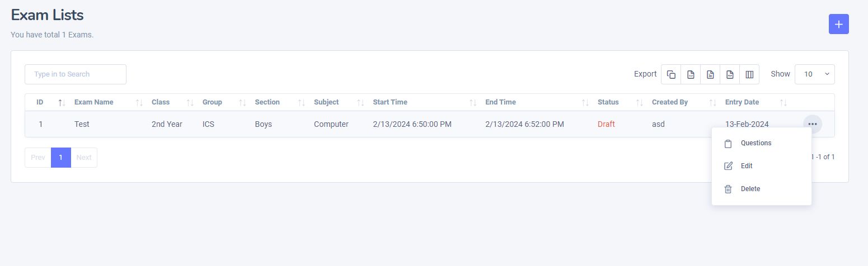Open the column visibility icon
Image resolution: width=868 pixels, height=266 pixels.
coord(749,74)
